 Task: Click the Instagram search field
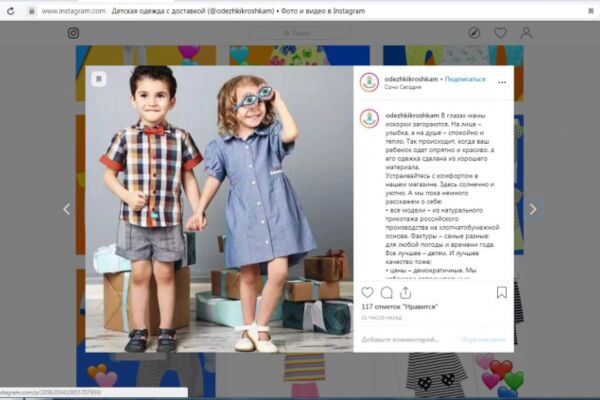[300, 33]
